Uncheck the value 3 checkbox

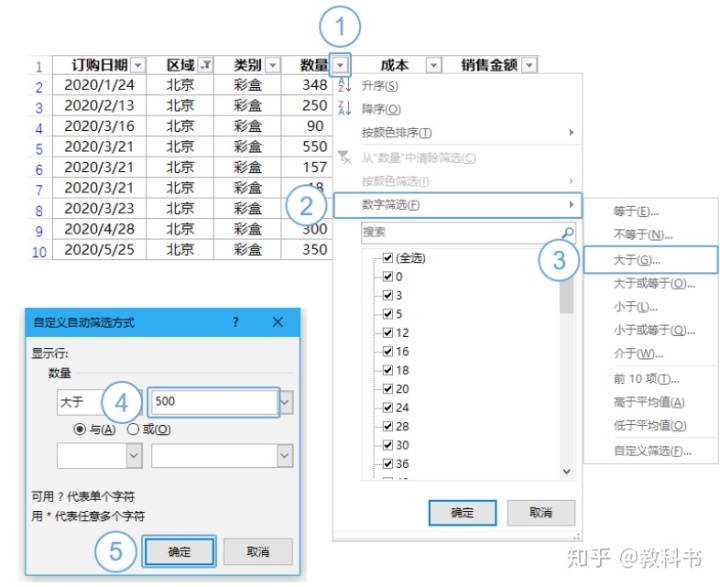(388, 295)
